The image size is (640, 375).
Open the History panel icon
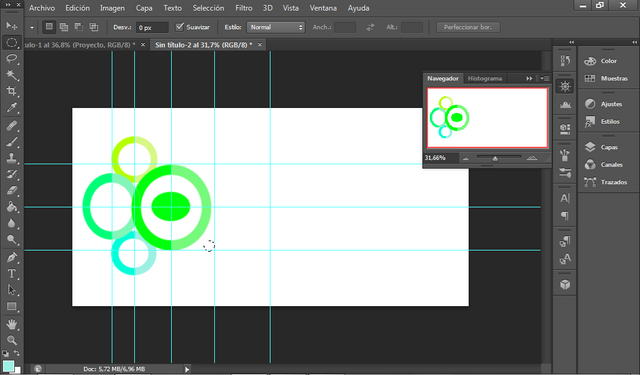[565, 61]
